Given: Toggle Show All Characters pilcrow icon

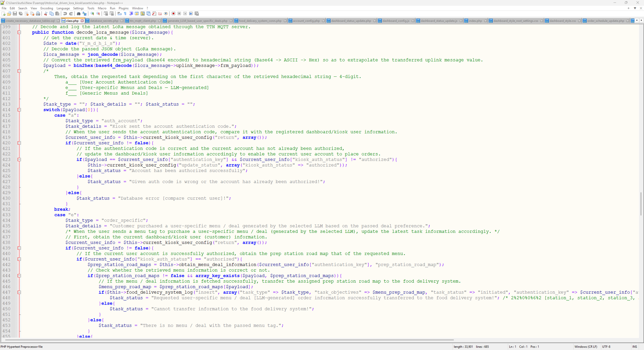Looking at the screenshot, I should [125, 14].
